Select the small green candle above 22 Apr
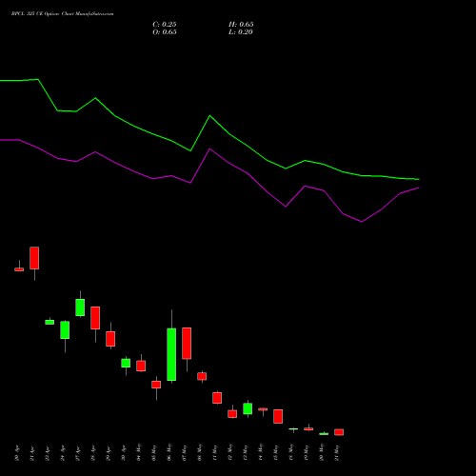The width and height of the screenshot is (476, 476). [50, 322]
